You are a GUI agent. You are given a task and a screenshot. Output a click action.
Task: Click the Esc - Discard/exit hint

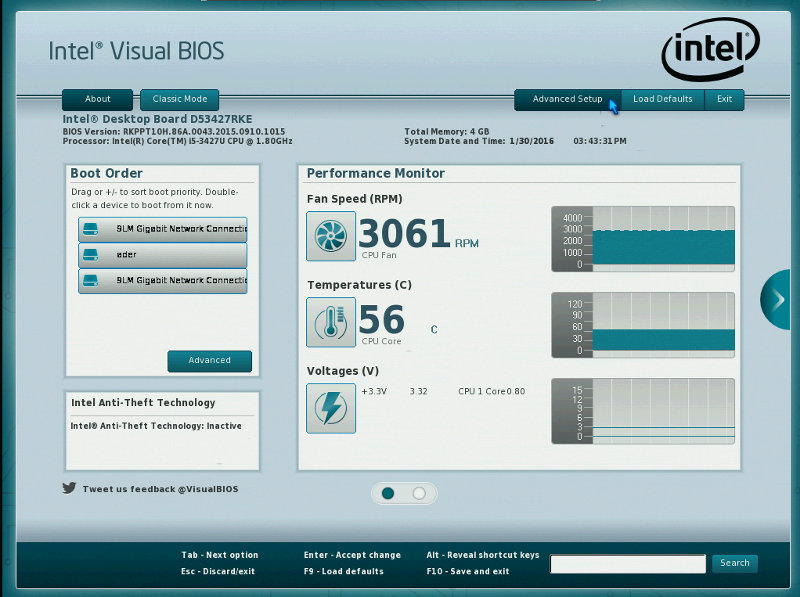(218, 571)
